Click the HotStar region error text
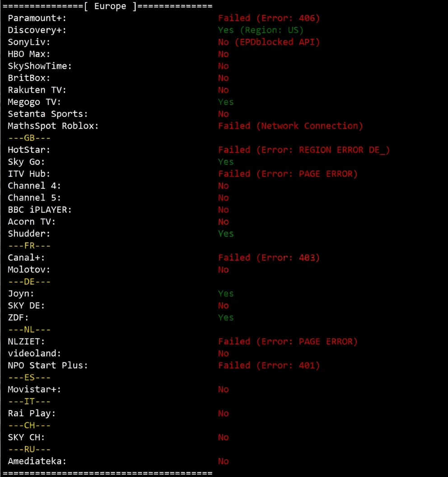 pyautogui.click(x=303, y=150)
